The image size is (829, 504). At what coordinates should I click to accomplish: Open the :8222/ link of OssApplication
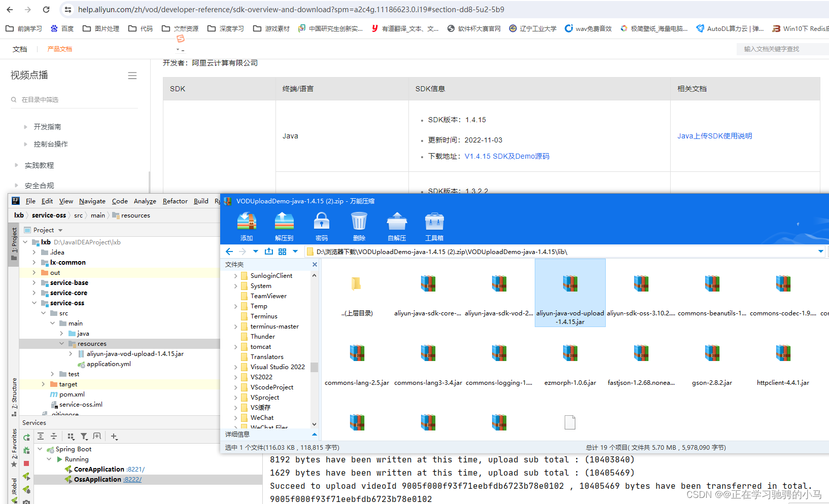pos(132,480)
